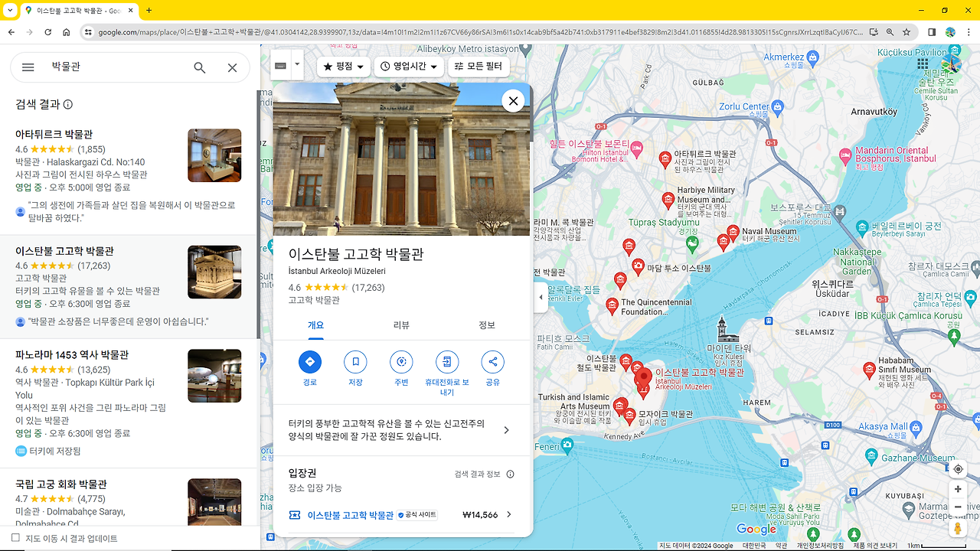The height and width of the screenshot is (551, 980).
Task: Click the Naval Museum map pin
Action: (733, 232)
